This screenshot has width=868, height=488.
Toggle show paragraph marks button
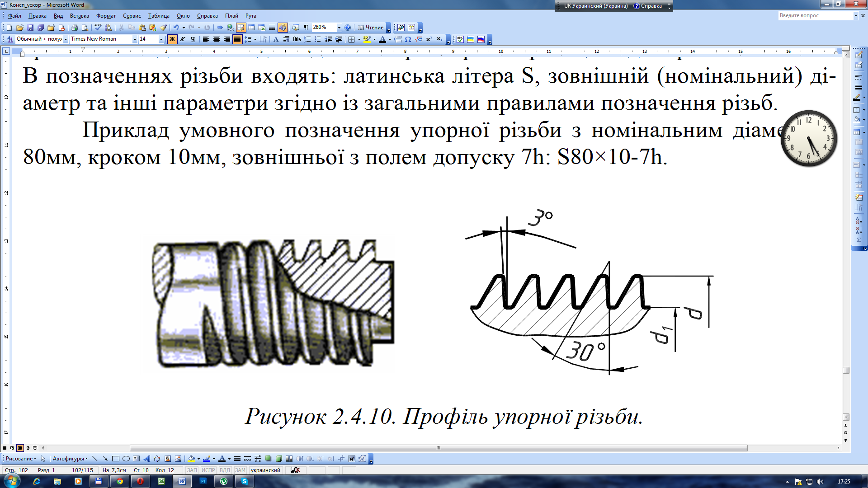pyautogui.click(x=306, y=28)
